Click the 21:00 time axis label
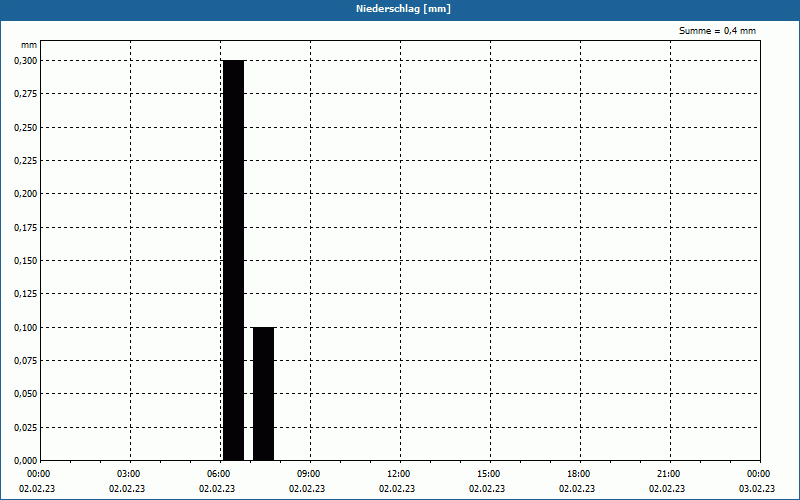Viewport: 800px width, 500px height. [x=668, y=474]
